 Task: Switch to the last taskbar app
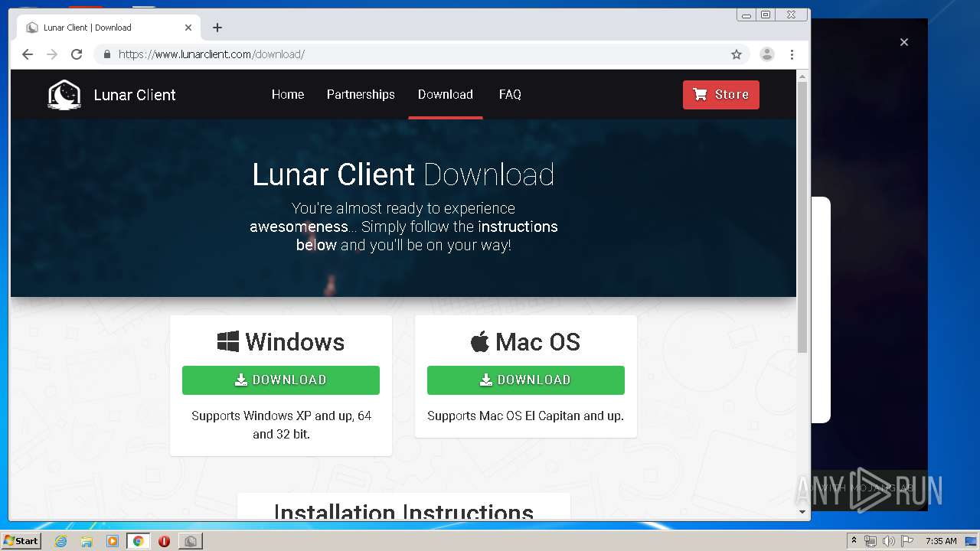pos(190,541)
